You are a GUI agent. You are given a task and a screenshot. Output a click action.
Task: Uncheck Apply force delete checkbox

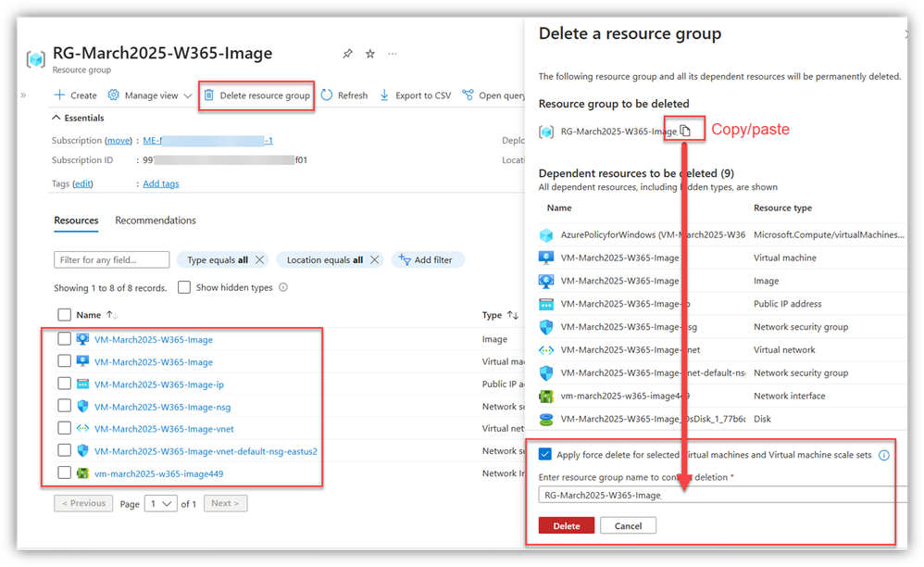click(x=545, y=454)
